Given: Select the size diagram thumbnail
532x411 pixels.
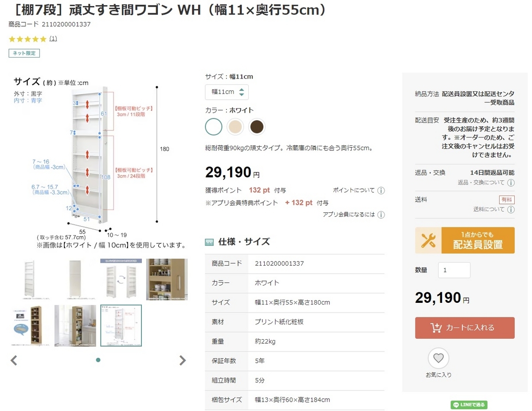Looking at the screenshot, I should 121,325.
